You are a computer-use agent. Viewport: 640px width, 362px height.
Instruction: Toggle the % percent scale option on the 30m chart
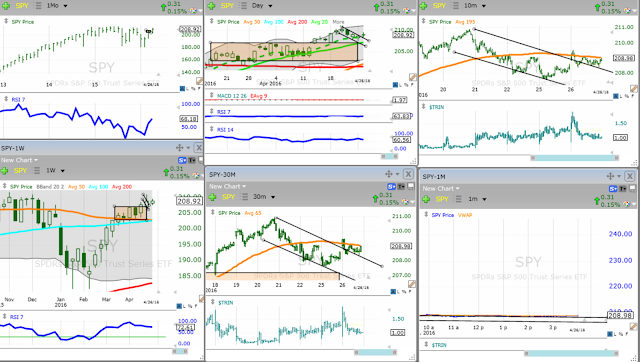coord(404,291)
